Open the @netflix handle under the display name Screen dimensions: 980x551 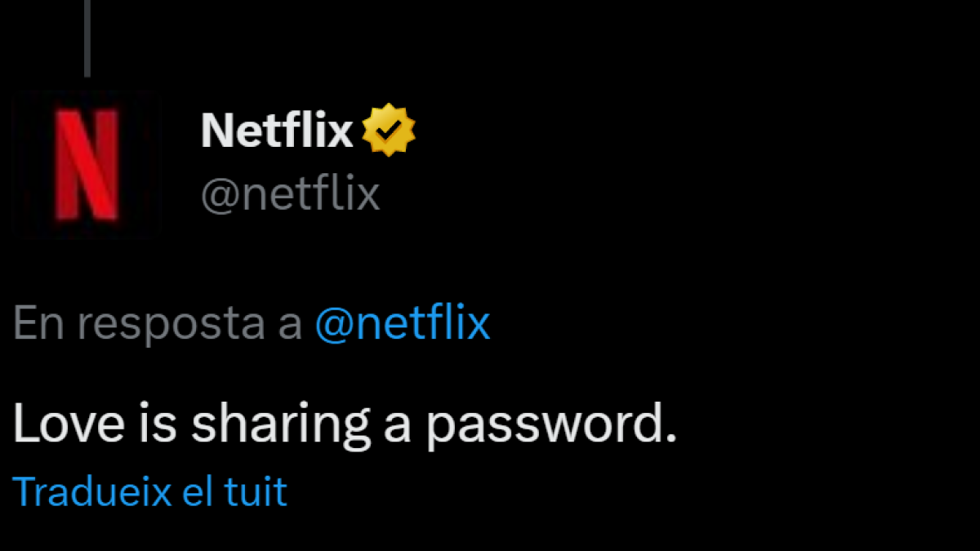(x=291, y=193)
